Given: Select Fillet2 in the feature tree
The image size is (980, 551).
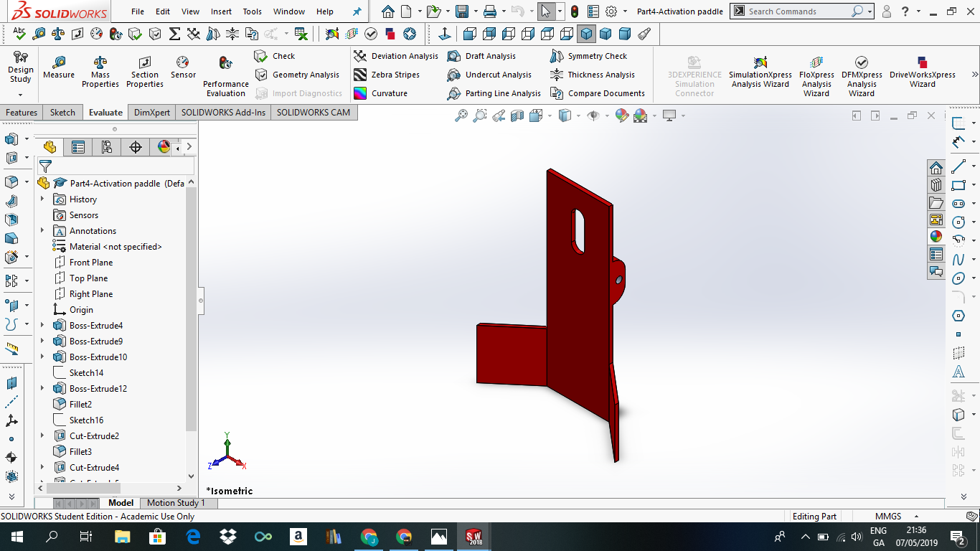Looking at the screenshot, I should click(80, 404).
